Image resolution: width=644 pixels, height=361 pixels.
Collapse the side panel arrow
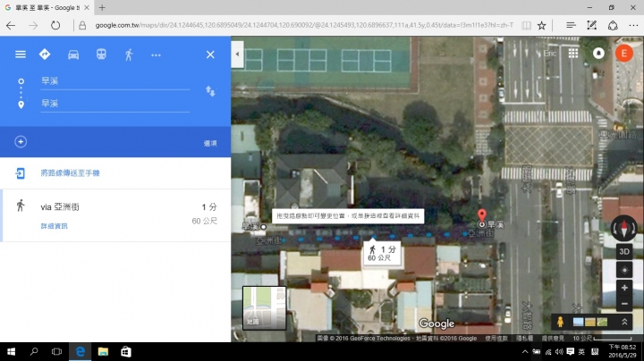click(x=237, y=54)
